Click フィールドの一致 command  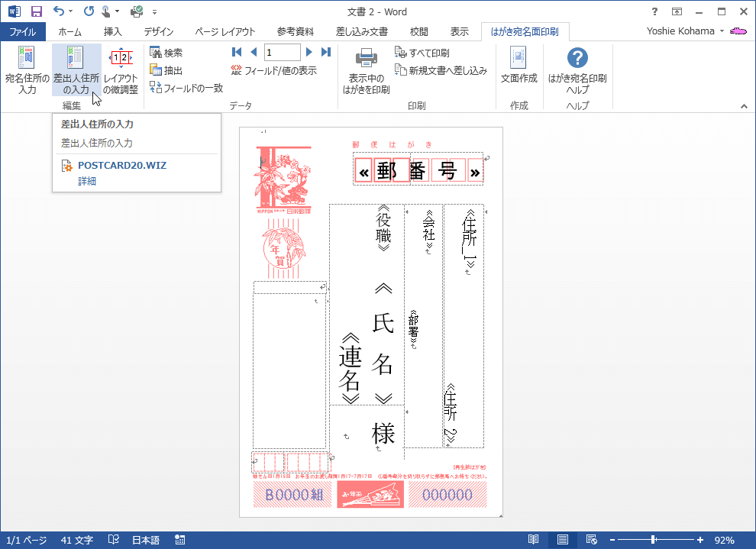tap(186, 88)
